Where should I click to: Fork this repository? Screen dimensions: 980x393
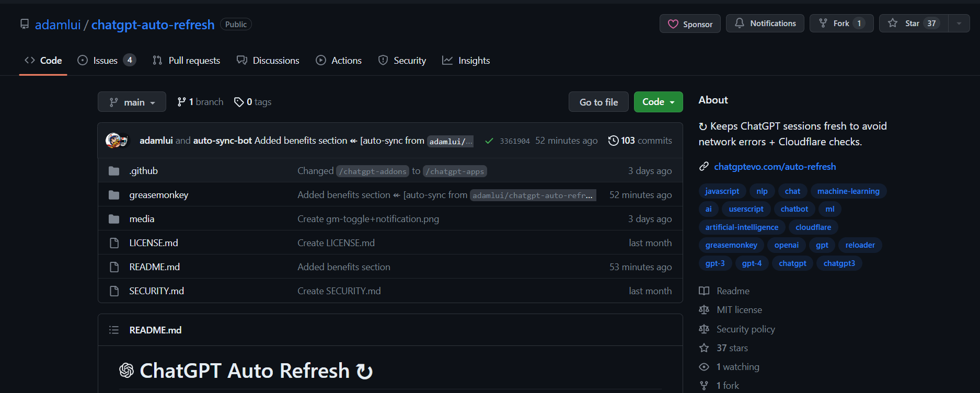click(x=841, y=24)
